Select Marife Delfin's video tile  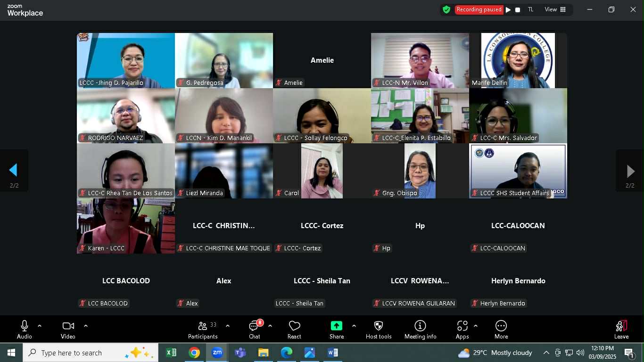pos(518,60)
